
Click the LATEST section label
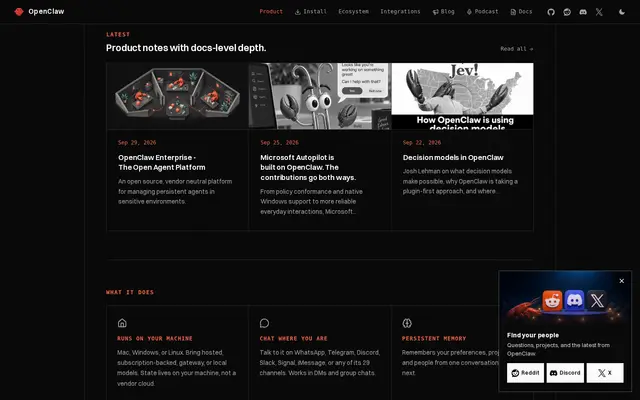[x=118, y=34]
